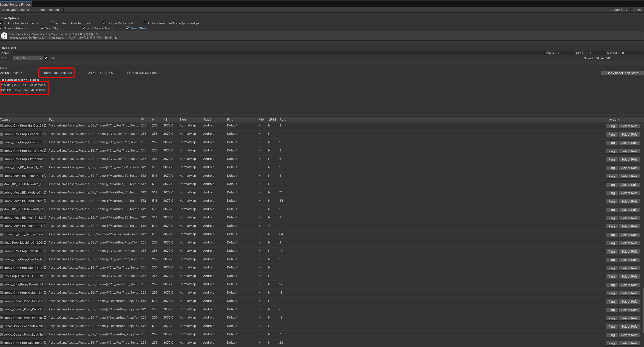
Task: Click the Lobby_City_Prop_Sign03 texture thumbnail
Action: (2, 268)
